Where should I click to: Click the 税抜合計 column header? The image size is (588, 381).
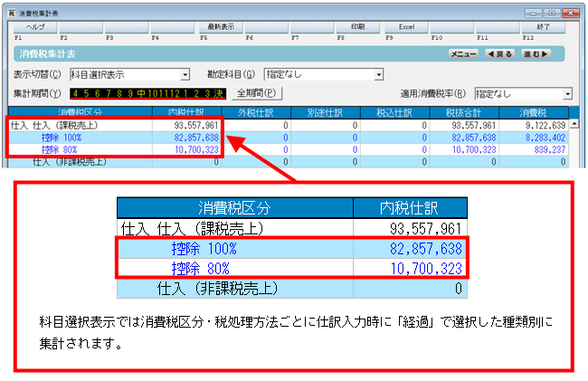pyautogui.click(x=464, y=112)
